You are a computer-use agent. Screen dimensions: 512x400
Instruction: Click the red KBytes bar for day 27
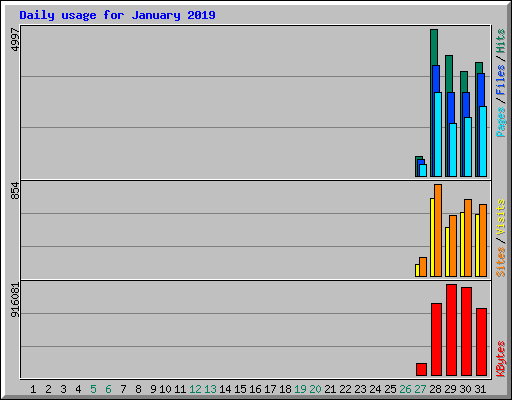point(421,369)
